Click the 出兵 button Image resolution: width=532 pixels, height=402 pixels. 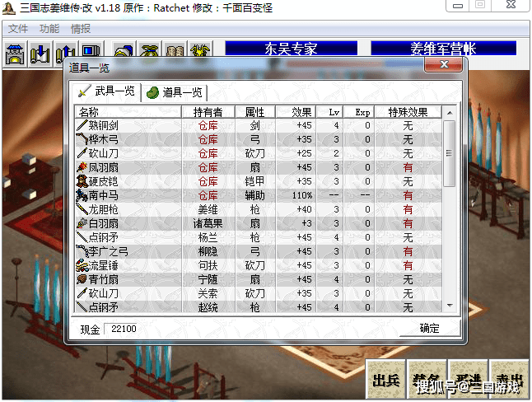click(385, 380)
